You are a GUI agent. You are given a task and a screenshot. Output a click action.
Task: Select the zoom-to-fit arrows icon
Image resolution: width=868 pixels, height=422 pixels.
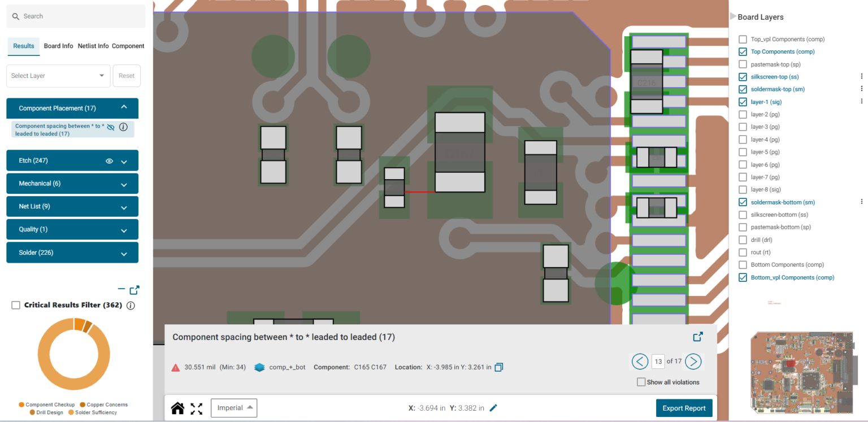pyautogui.click(x=196, y=408)
